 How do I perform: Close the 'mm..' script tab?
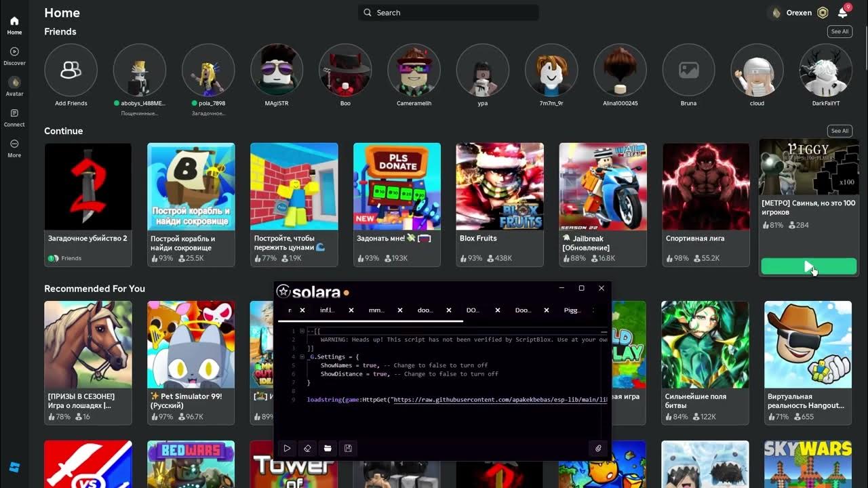(x=400, y=310)
